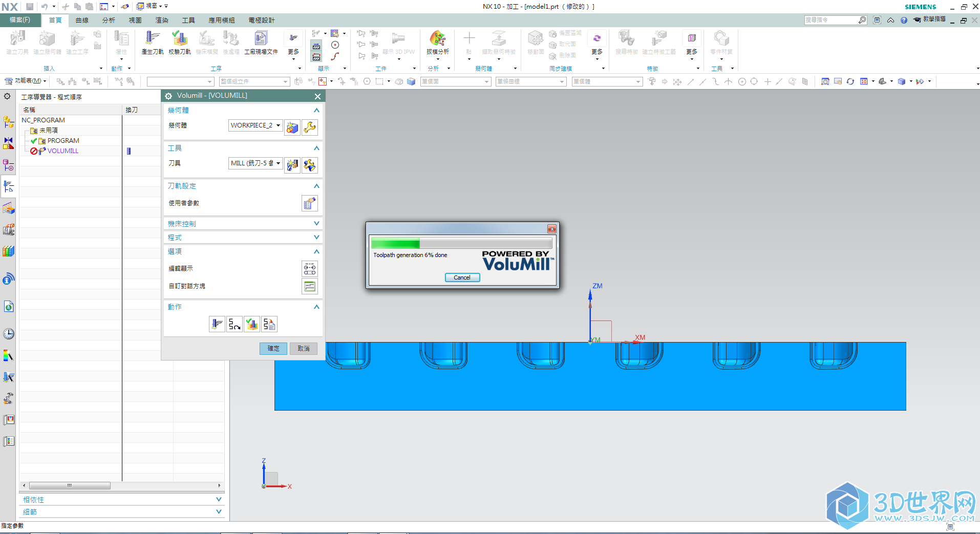
Task: Click 確定 OK button in Volumill dialog
Action: pyautogui.click(x=273, y=349)
